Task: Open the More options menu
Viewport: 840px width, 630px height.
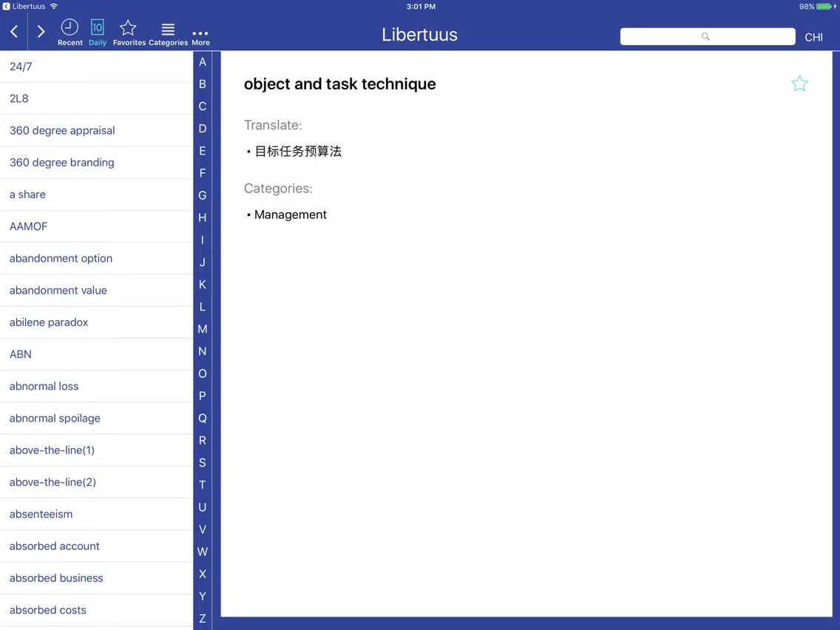Action: click(200, 37)
